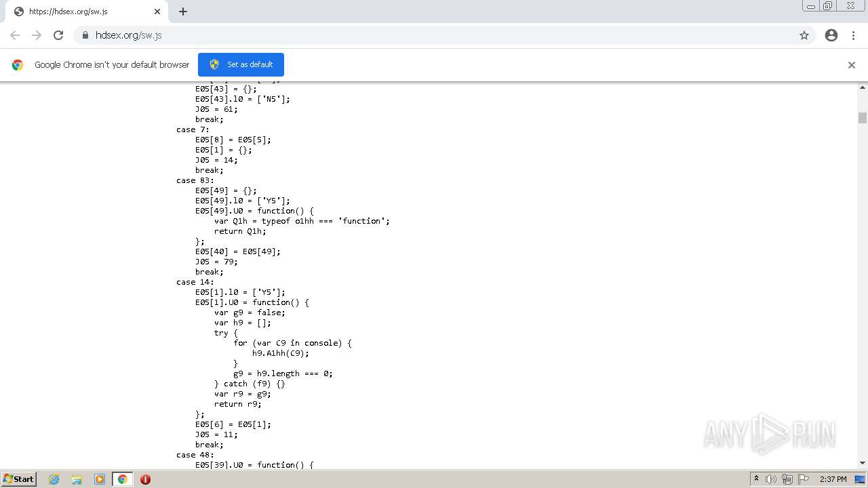Image resolution: width=868 pixels, height=488 pixels.
Task: Close the hdsex.org/sw.js tab
Action: click(x=157, y=12)
